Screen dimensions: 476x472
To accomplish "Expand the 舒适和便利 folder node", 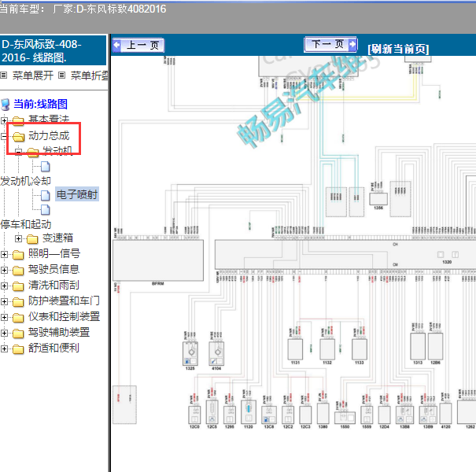I will [4, 349].
